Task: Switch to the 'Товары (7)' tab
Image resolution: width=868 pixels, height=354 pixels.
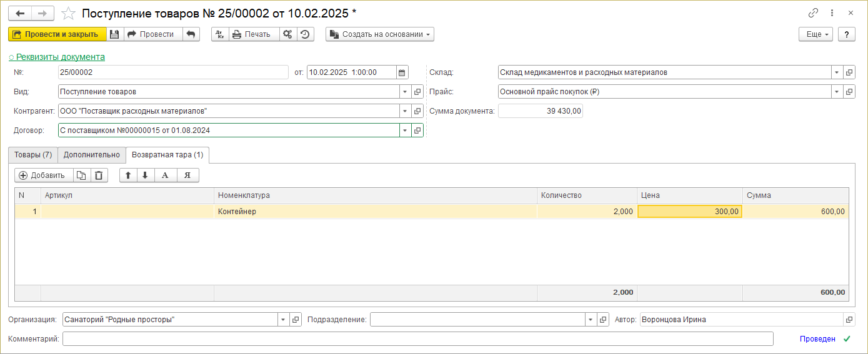Action: click(33, 154)
